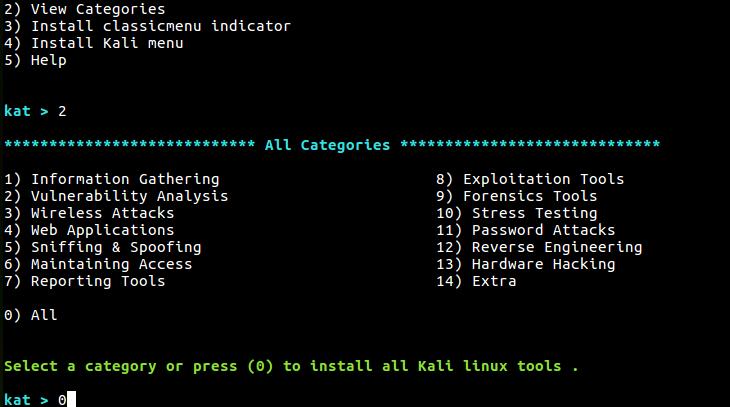Image resolution: width=730 pixels, height=407 pixels.
Task: Choose the Reporting Tools category
Action: pos(85,281)
